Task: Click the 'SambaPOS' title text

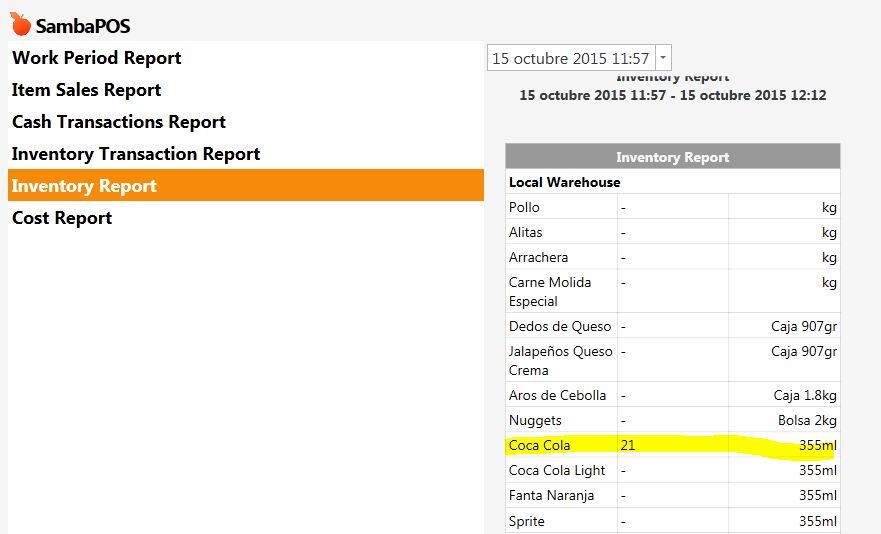Action: (x=83, y=26)
